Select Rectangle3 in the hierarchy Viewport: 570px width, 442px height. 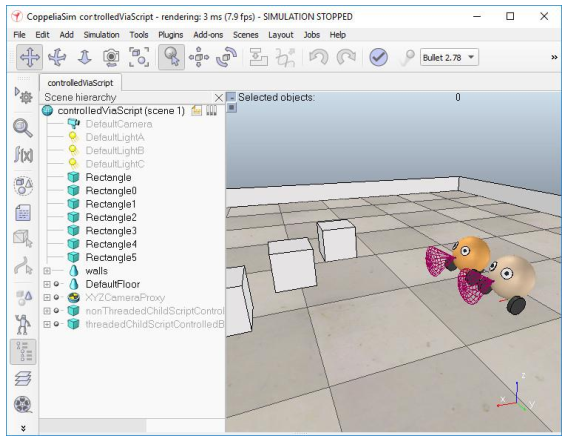pyautogui.click(x=111, y=231)
